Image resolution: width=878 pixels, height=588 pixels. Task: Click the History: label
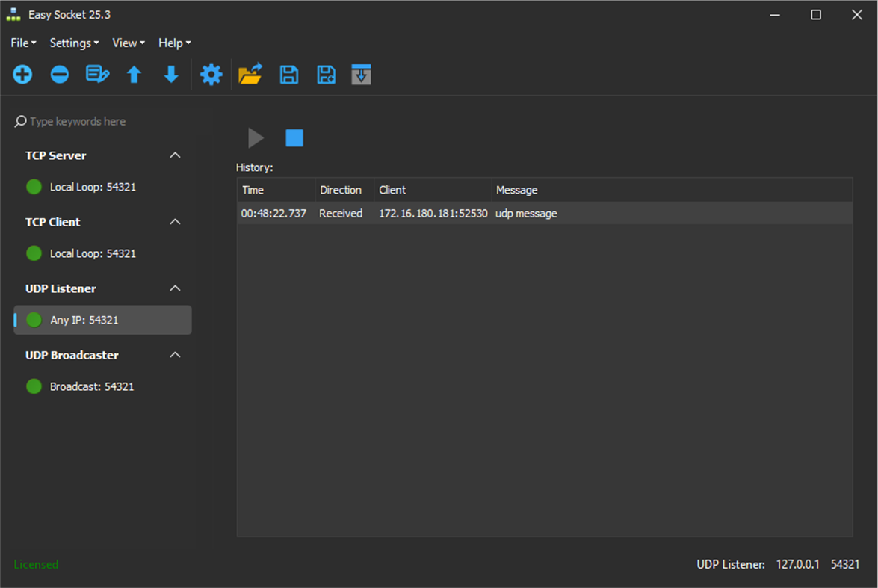tap(254, 167)
